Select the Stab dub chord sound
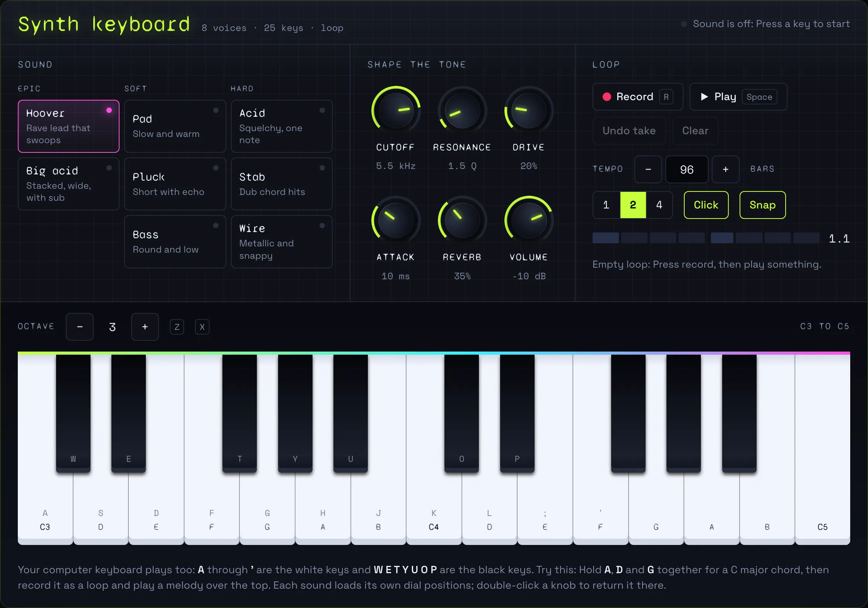The height and width of the screenshot is (608, 868). coord(282,184)
